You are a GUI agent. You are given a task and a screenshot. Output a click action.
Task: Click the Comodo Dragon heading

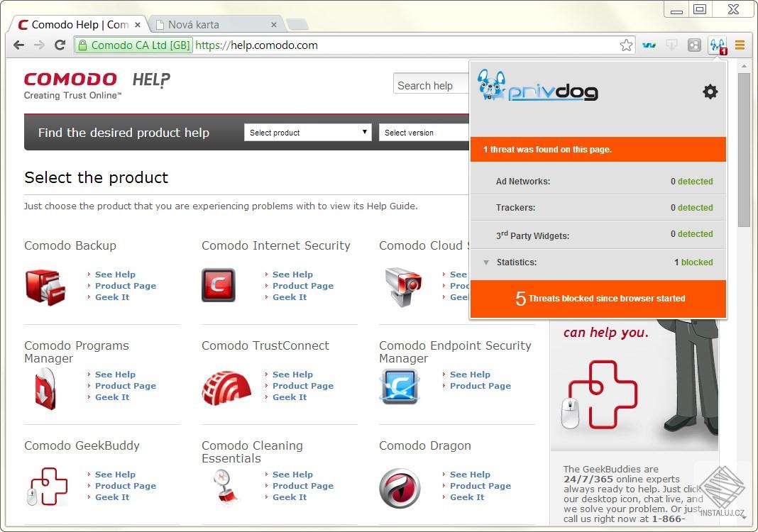[424, 445]
